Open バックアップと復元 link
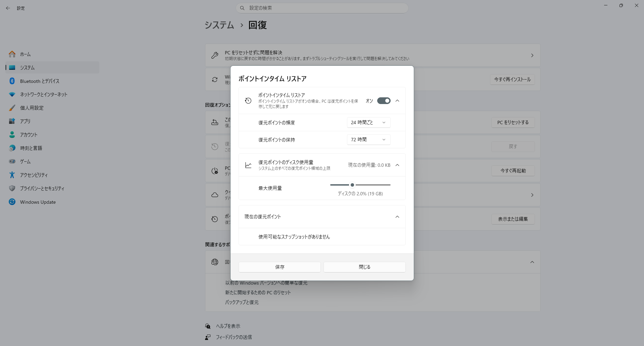Screen dimensions: 644x346 tap(242, 302)
